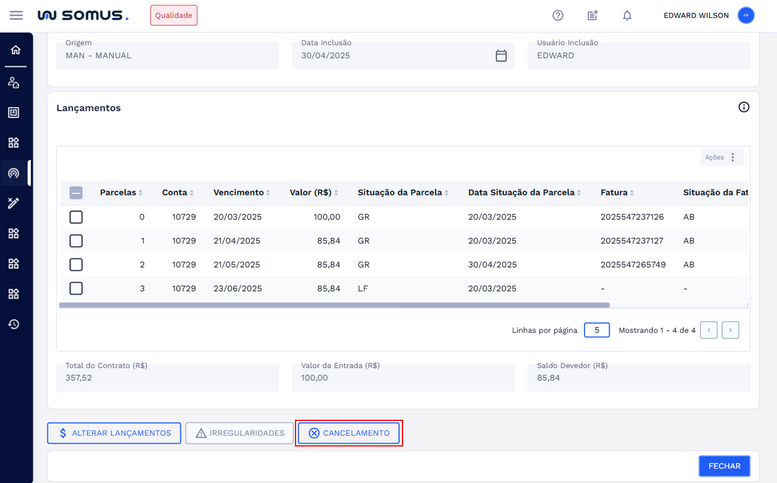Open the history icon in the sidebar
Image resolution: width=777 pixels, height=483 pixels.
point(14,324)
